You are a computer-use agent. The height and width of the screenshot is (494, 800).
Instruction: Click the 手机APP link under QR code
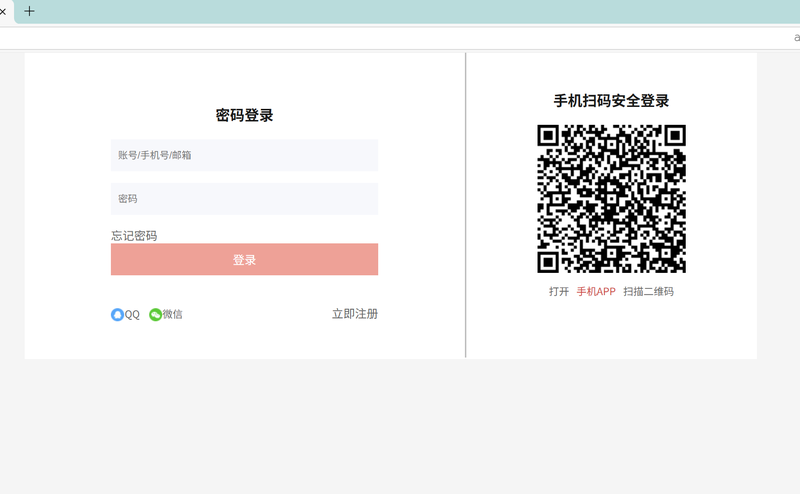(x=596, y=291)
